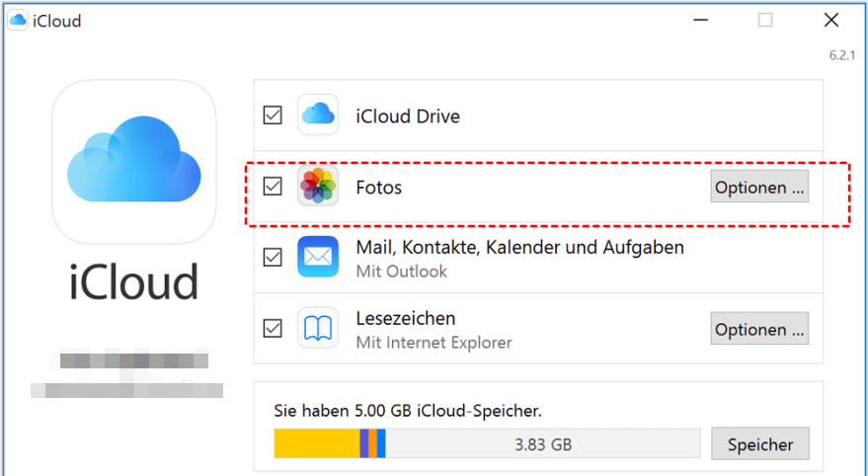
Task: Toggle the Lesezeichen checkbox
Action: [273, 329]
